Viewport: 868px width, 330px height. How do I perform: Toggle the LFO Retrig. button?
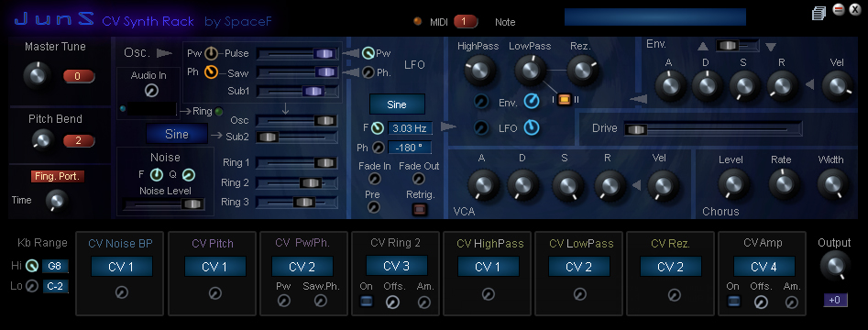tap(419, 209)
